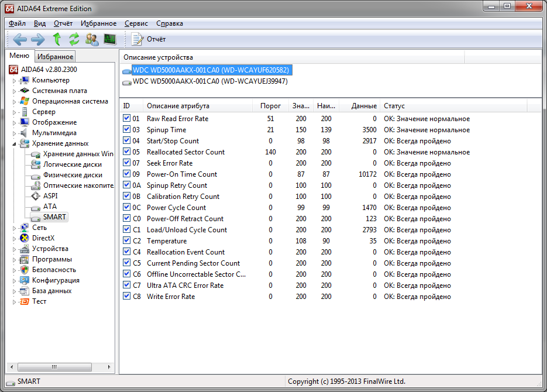This screenshot has width=547, height=392.
Task: Expand the Тест node arrow
Action: [x=14, y=302]
